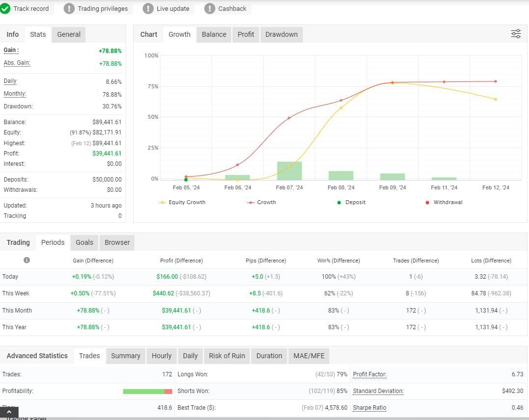Click the Daily label in Info panel
This screenshot has height=420, width=529.
(x=10, y=81)
